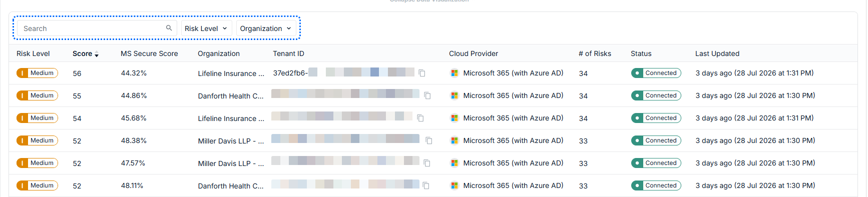Copy tenant ID starting 37ed2fb6

[422, 73]
